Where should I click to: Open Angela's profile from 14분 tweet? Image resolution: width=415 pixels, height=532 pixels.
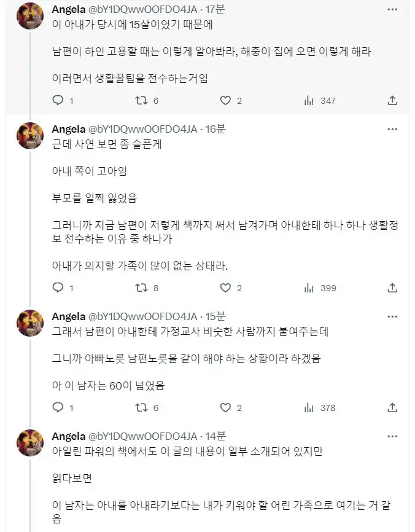68,436
